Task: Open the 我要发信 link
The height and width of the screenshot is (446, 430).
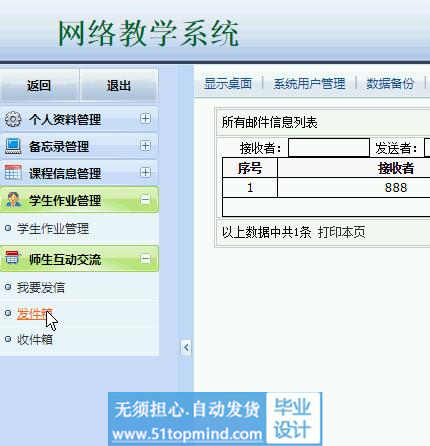Action: (x=41, y=287)
